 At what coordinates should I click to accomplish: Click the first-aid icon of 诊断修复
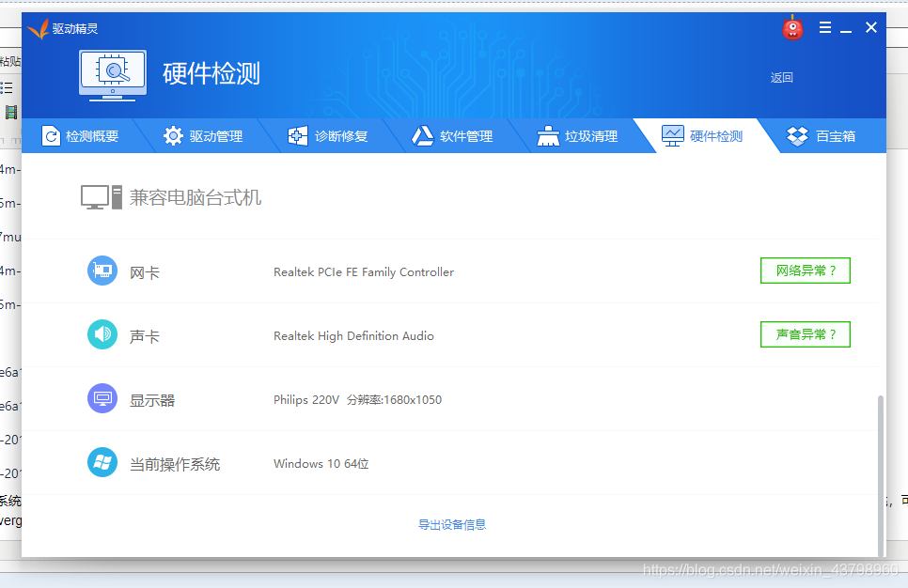pyautogui.click(x=298, y=136)
